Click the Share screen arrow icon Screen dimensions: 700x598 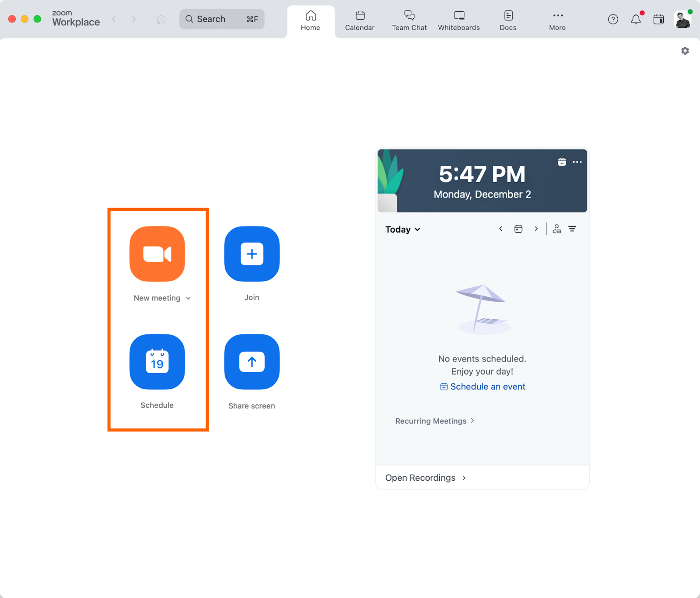point(252,362)
